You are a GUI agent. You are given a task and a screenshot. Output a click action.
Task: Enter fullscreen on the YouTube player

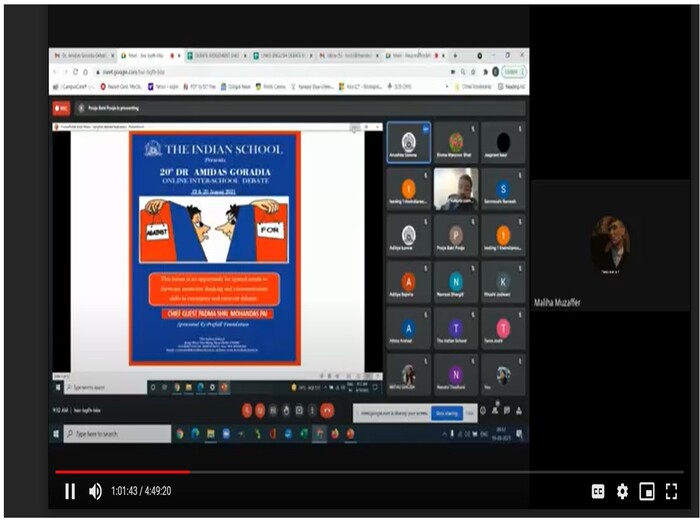[x=671, y=492]
